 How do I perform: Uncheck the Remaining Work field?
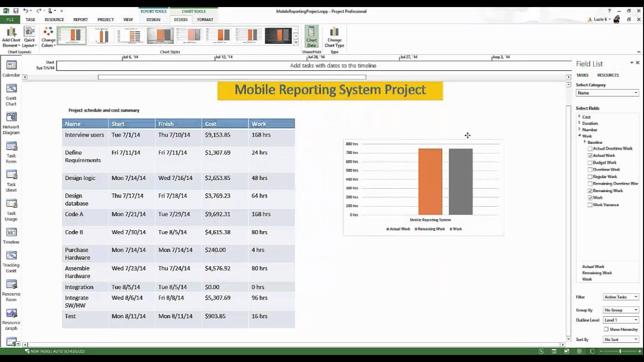tap(590, 191)
